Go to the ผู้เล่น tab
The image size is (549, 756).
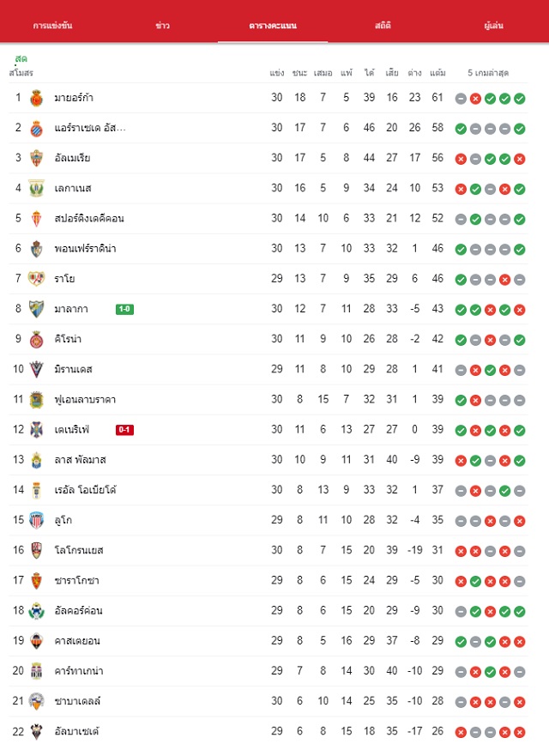coord(493,26)
